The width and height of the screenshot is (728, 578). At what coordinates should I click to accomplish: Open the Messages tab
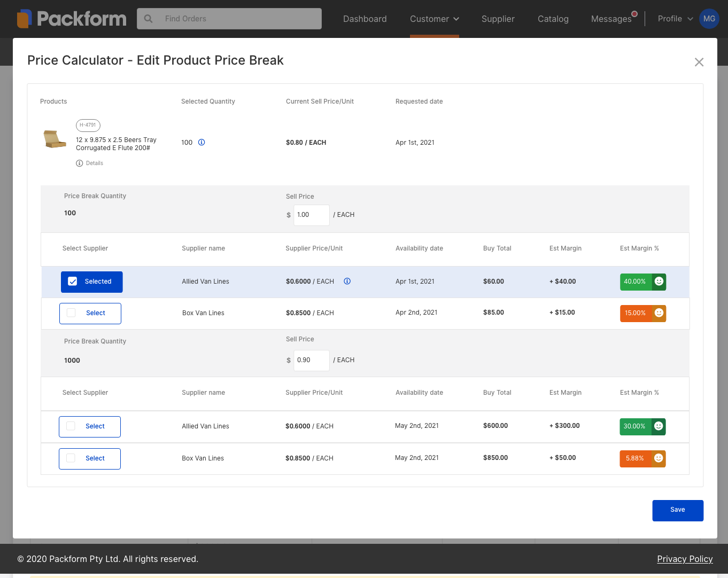pyautogui.click(x=611, y=19)
